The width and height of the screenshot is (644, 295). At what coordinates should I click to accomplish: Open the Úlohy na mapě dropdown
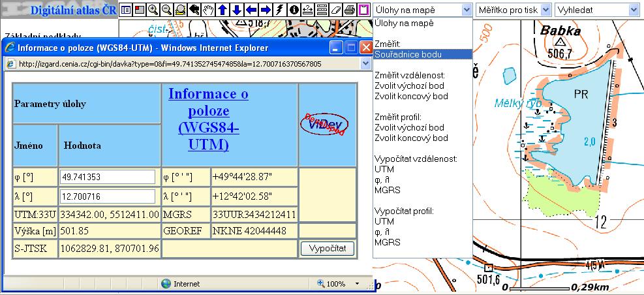(423, 10)
